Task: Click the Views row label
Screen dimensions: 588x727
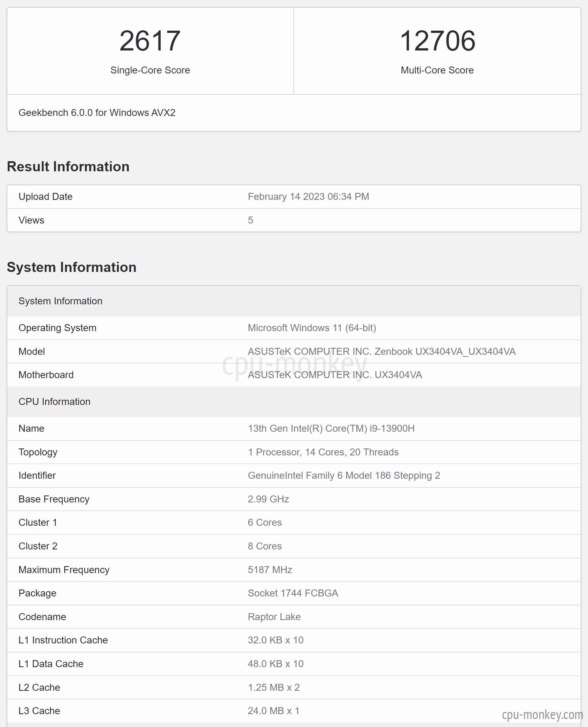Action: (31, 220)
